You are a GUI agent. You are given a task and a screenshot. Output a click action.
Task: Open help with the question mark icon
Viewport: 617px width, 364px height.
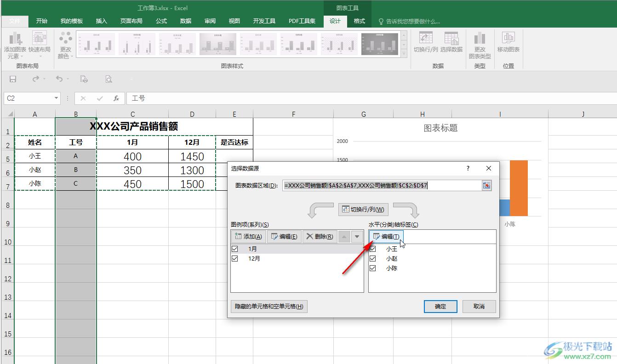(x=468, y=169)
